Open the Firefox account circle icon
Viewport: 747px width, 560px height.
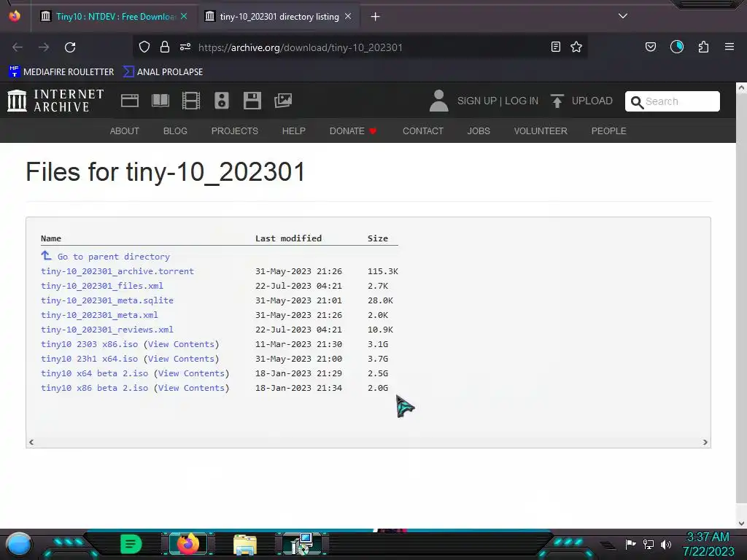click(677, 47)
